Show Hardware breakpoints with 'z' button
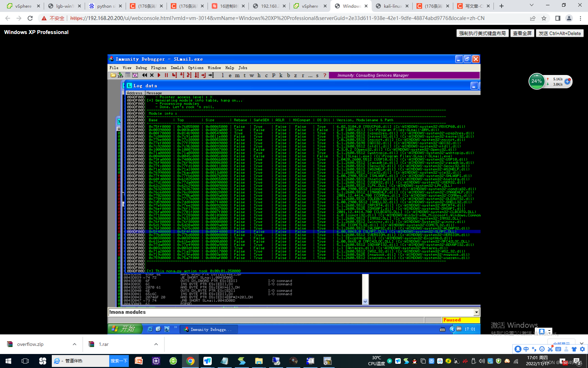 (295, 75)
